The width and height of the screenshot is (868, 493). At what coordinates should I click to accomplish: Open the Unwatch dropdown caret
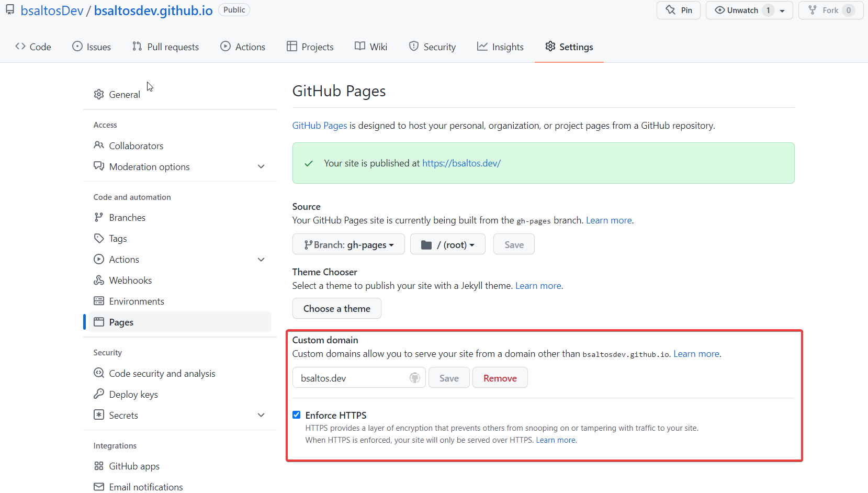point(782,10)
